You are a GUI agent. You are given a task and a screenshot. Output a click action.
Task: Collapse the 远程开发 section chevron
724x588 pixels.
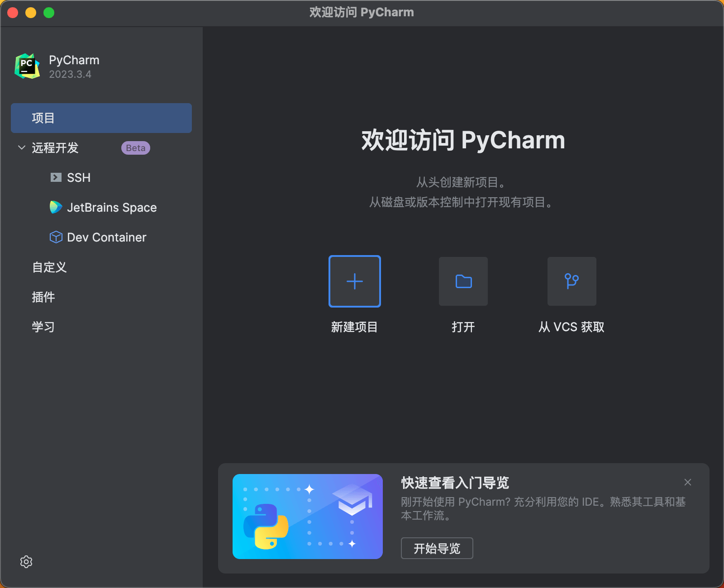(21, 147)
